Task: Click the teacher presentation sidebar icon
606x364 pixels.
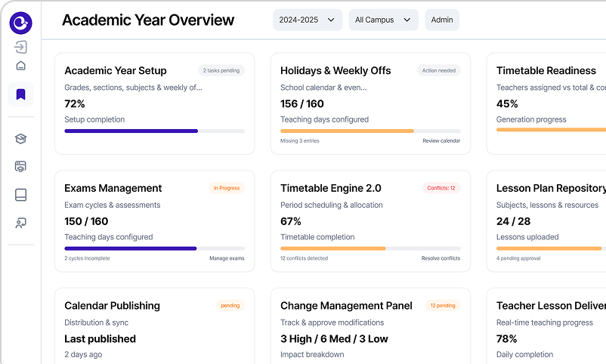Action: click(x=21, y=223)
